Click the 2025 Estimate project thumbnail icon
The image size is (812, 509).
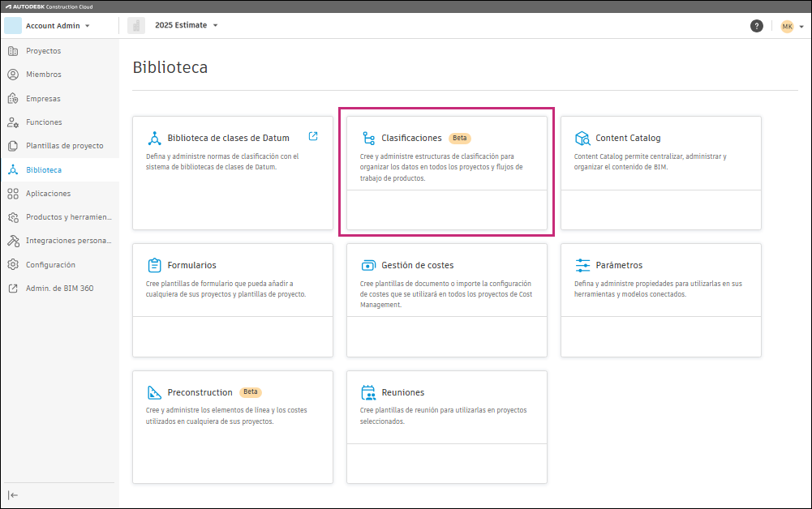tap(136, 25)
